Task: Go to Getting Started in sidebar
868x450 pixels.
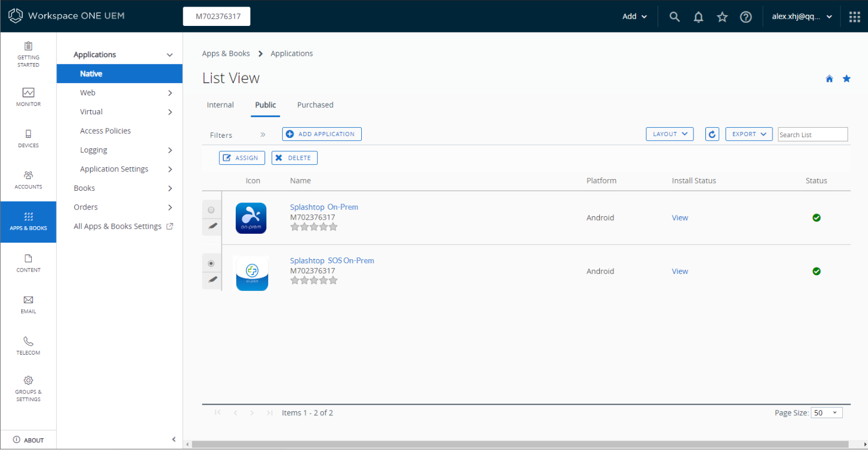Action: (x=28, y=54)
